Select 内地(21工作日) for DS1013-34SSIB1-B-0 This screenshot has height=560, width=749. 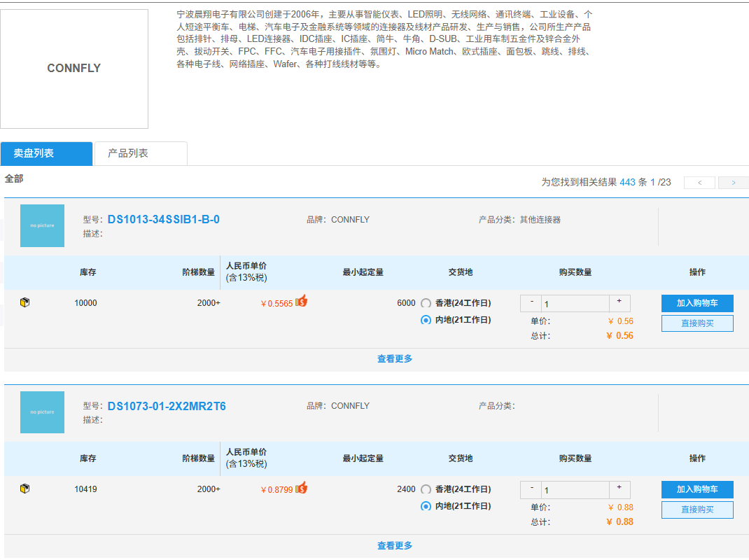pyautogui.click(x=426, y=320)
